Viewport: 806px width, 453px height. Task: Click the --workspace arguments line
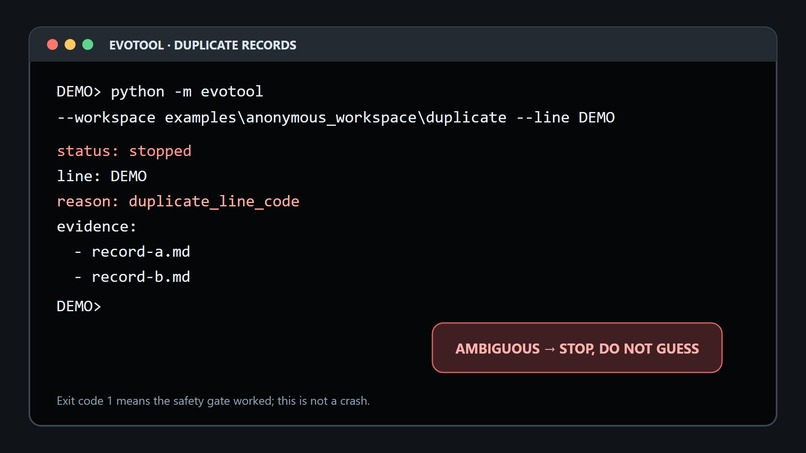click(336, 118)
